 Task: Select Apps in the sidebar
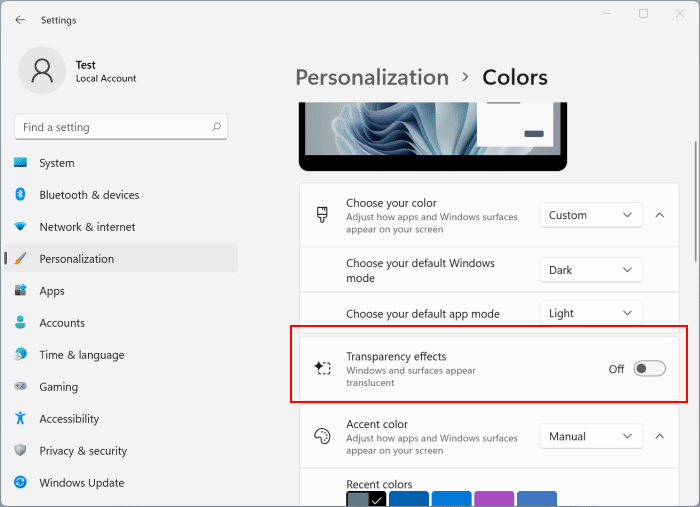121,291
